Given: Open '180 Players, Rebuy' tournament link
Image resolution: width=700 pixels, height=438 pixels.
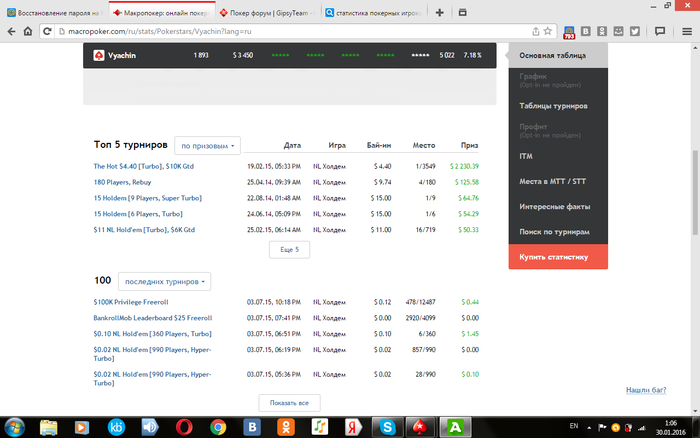Looking at the screenshot, I should click(x=122, y=182).
